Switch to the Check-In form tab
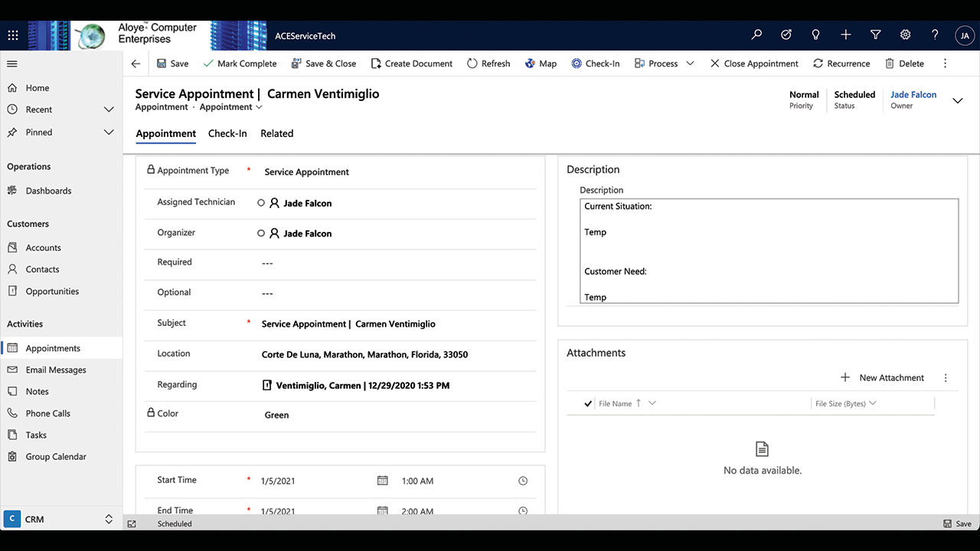 pos(227,133)
